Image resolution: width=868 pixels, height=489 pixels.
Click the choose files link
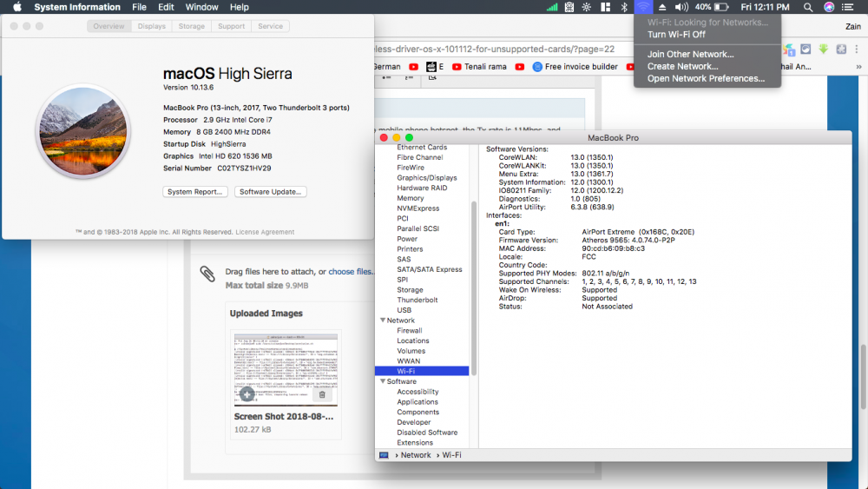point(350,271)
